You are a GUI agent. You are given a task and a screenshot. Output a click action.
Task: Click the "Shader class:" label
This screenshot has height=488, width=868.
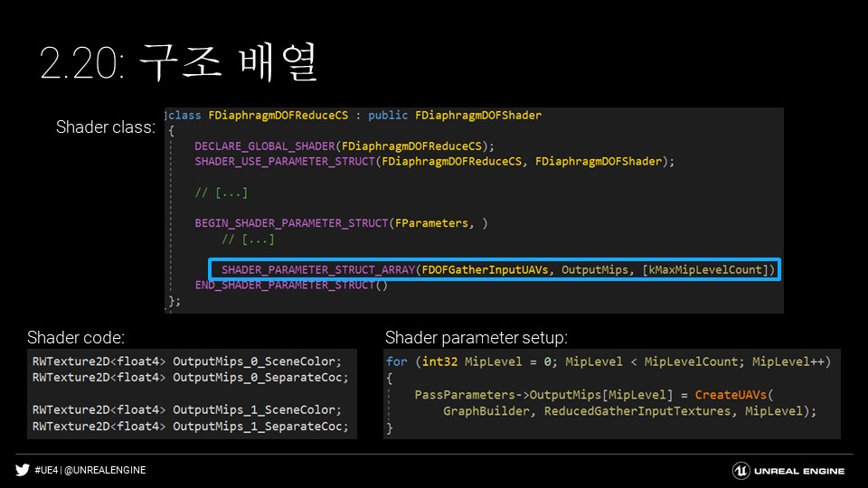tap(105, 127)
